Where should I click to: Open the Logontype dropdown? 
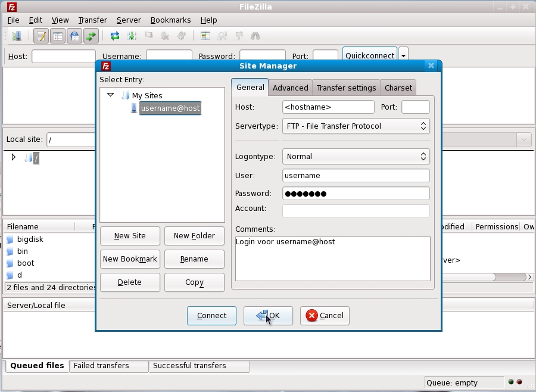tap(356, 157)
